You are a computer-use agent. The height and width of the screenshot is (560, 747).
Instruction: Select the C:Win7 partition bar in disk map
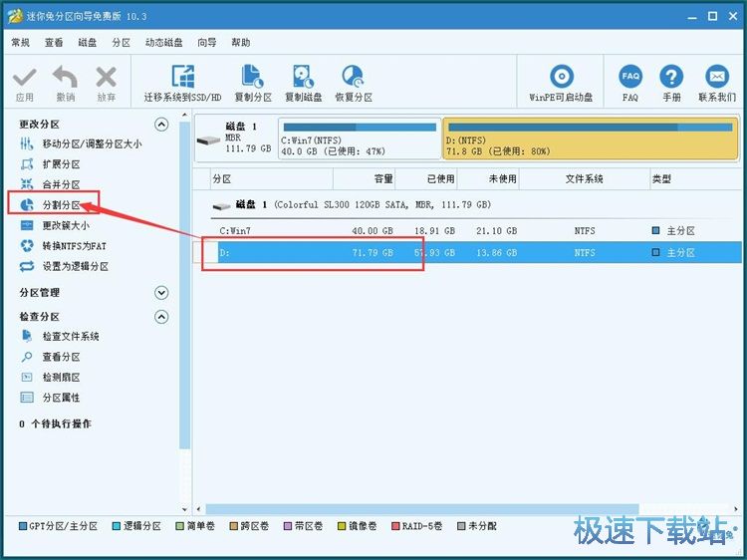click(x=360, y=139)
